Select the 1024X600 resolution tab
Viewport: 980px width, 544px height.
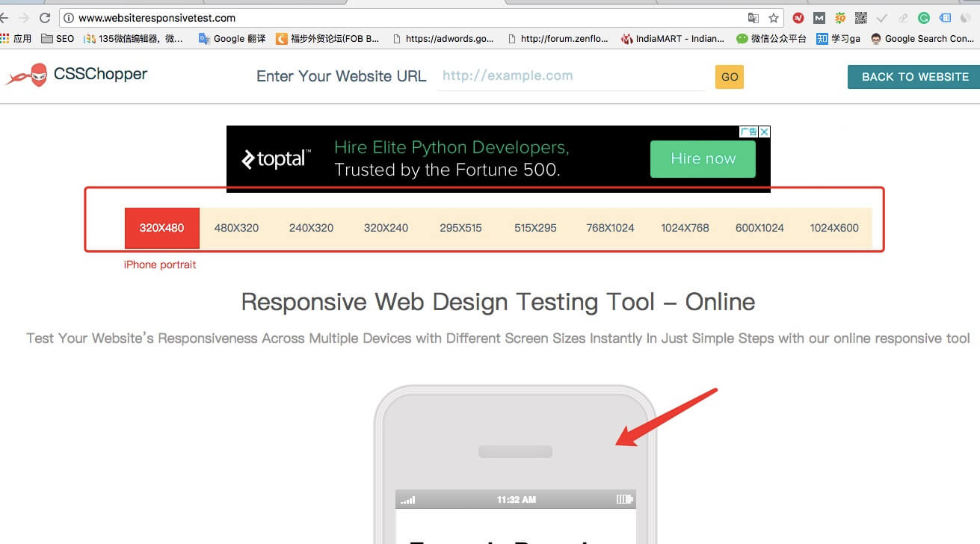coord(834,228)
